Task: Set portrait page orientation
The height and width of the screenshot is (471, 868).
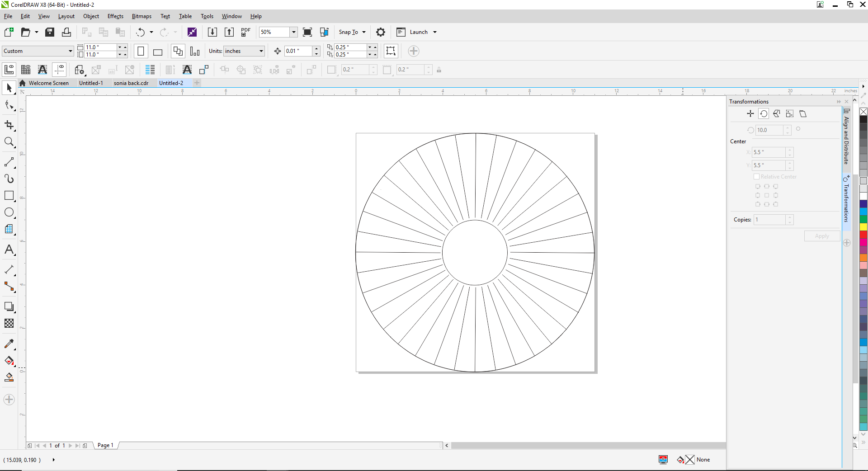Action: [141, 51]
